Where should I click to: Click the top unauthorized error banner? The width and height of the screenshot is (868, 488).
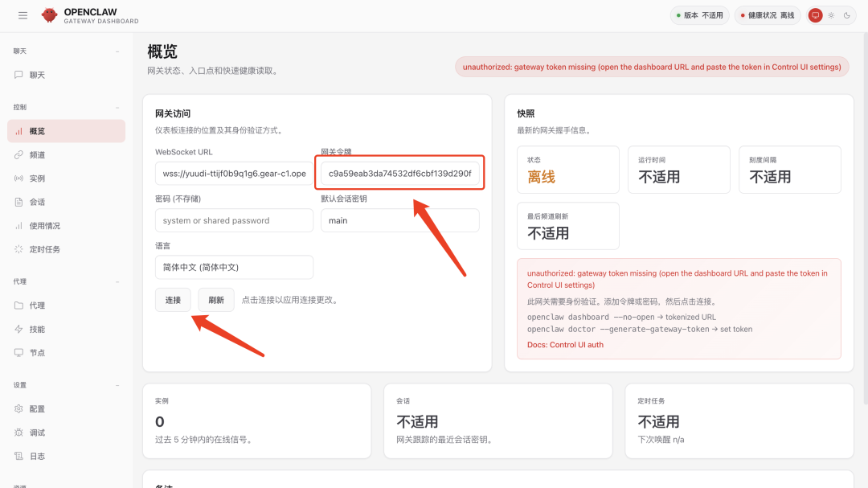(652, 67)
